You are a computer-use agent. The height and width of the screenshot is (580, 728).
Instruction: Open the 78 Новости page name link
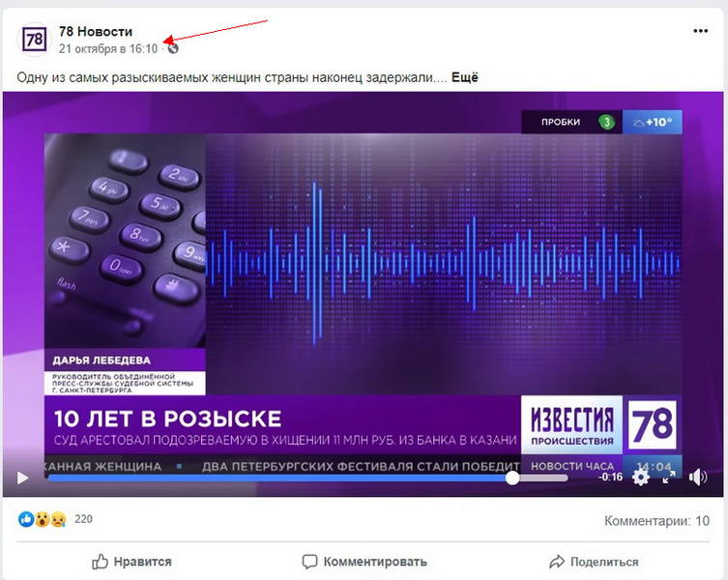pyautogui.click(x=96, y=32)
